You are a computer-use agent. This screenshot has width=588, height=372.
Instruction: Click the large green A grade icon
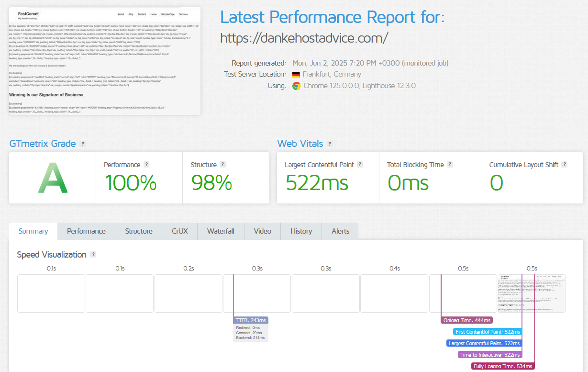point(53,178)
